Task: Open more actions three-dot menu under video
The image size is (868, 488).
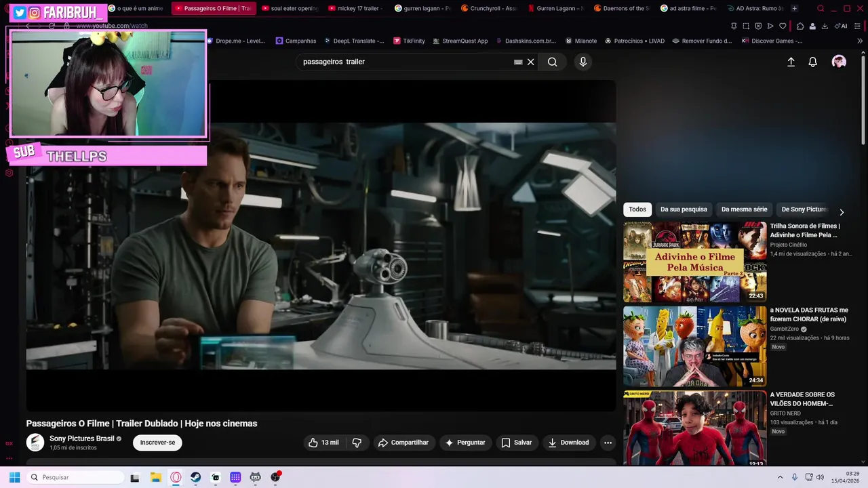Action: pyautogui.click(x=608, y=443)
